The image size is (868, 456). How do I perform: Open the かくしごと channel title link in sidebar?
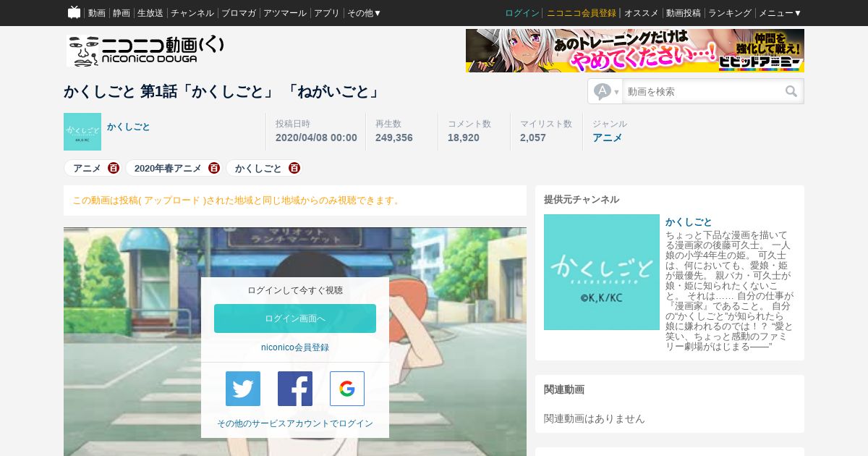[689, 221]
